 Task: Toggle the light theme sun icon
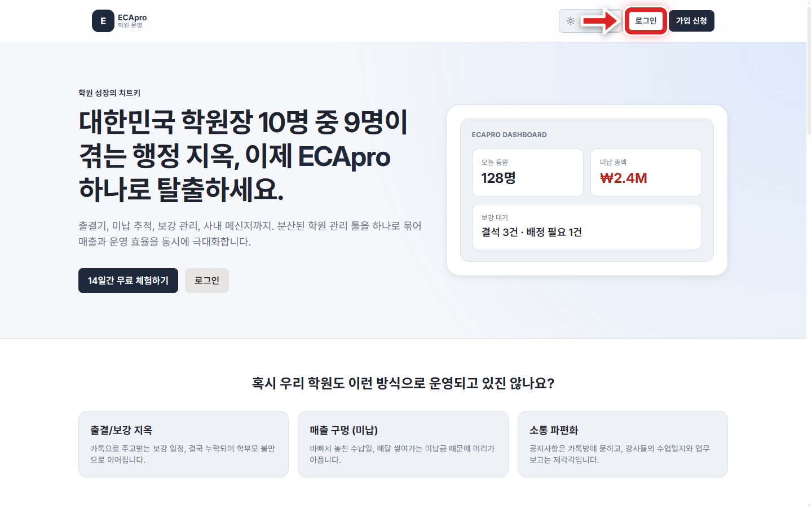[x=571, y=21]
